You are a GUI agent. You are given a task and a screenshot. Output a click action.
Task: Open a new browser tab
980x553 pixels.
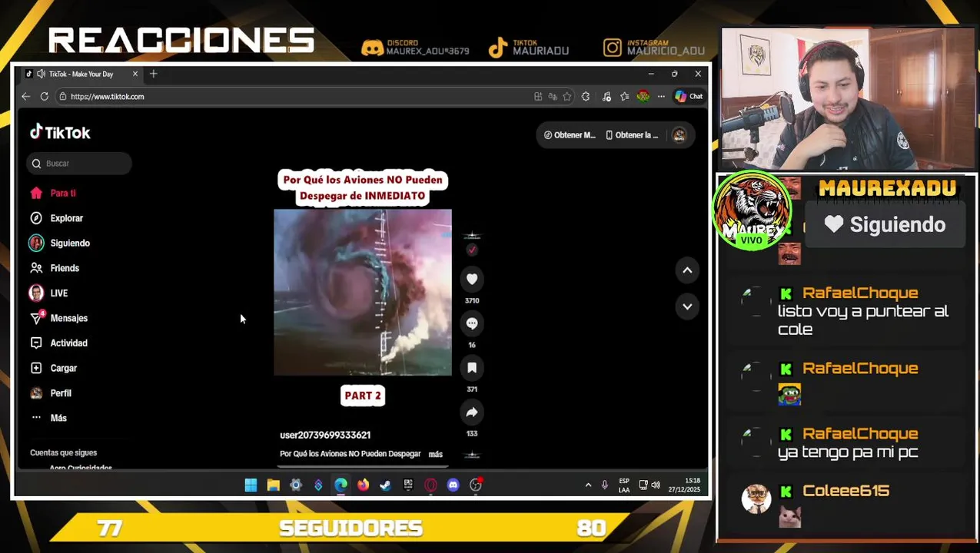pos(154,74)
